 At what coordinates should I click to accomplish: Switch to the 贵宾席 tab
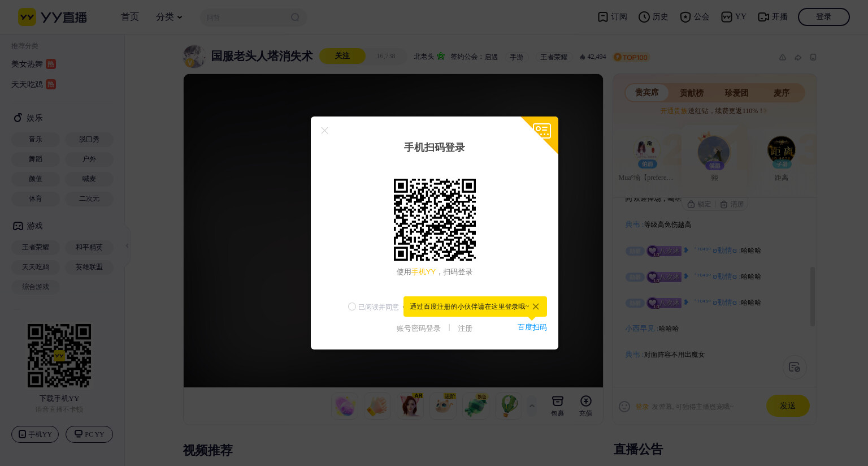click(647, 93)
